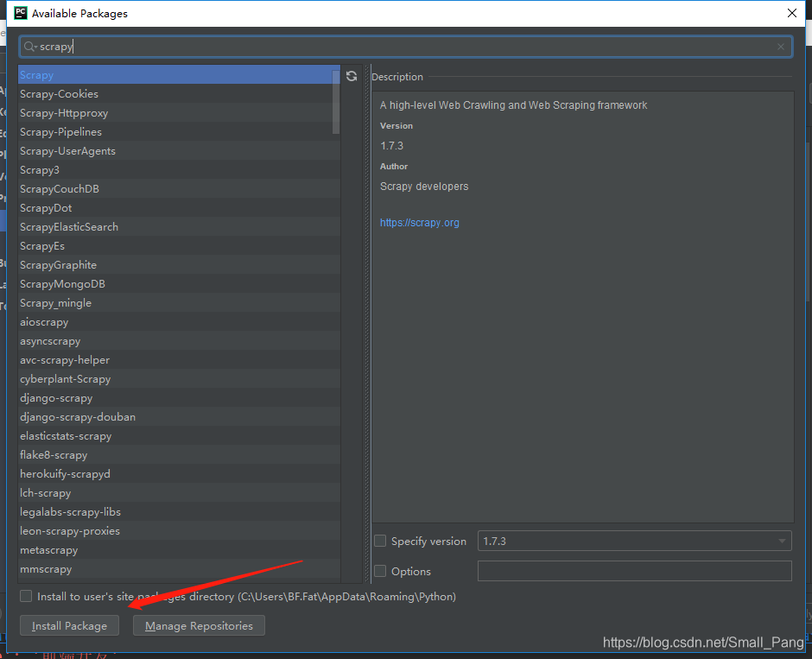Select cyberplant-Scrapy package
The image size is (812, 659).
179,379
